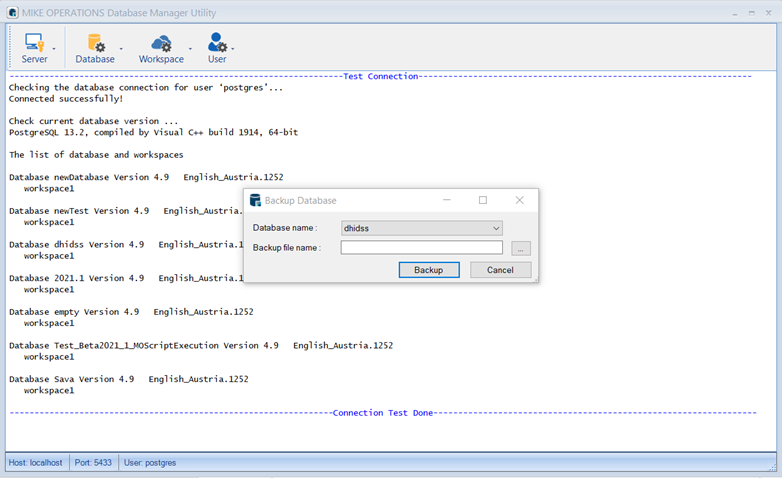
Task: Click 'Connected successfully!' log line
Action: [66, 99]
